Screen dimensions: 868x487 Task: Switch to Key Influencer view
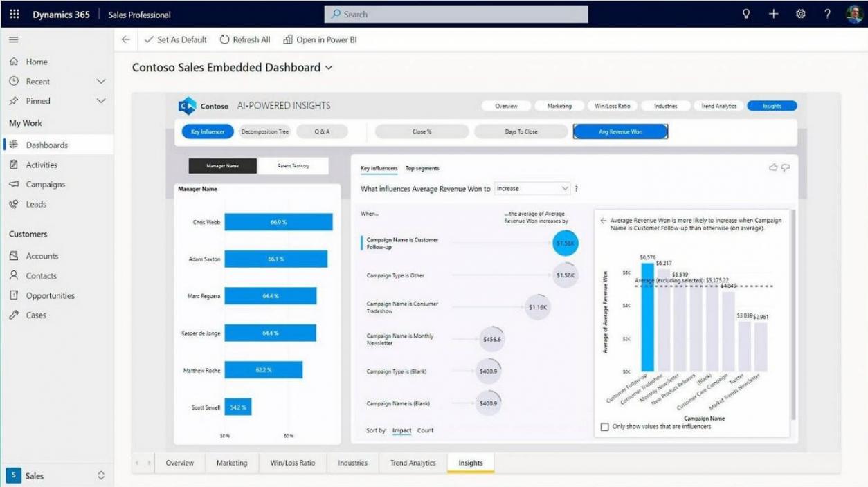click(208, 131)
